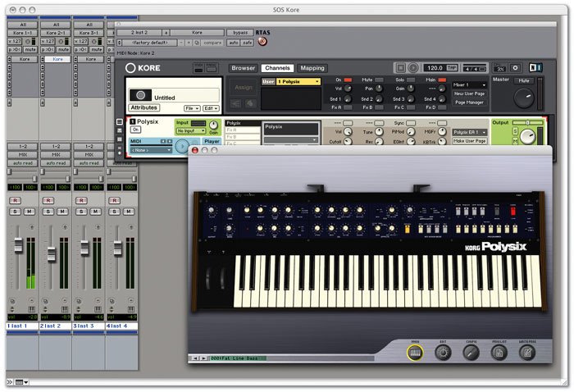Toggle the Master Mute button in Kore
This screenshot has width=574, height=392.
(524, 80)
